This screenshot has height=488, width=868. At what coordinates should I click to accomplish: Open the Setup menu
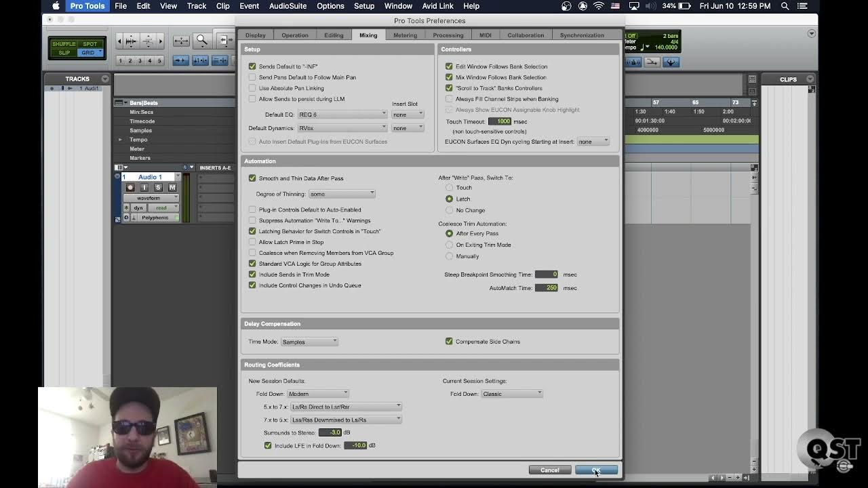click(364, 6)
